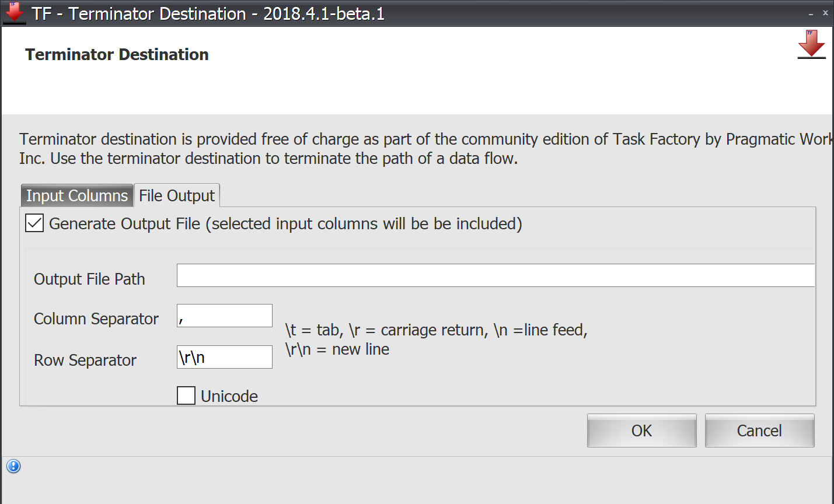Image resolution: width=834 pixels, height=504 pixels.
Task: Click the red arrow title bar icon
Action: coord(14,13)
